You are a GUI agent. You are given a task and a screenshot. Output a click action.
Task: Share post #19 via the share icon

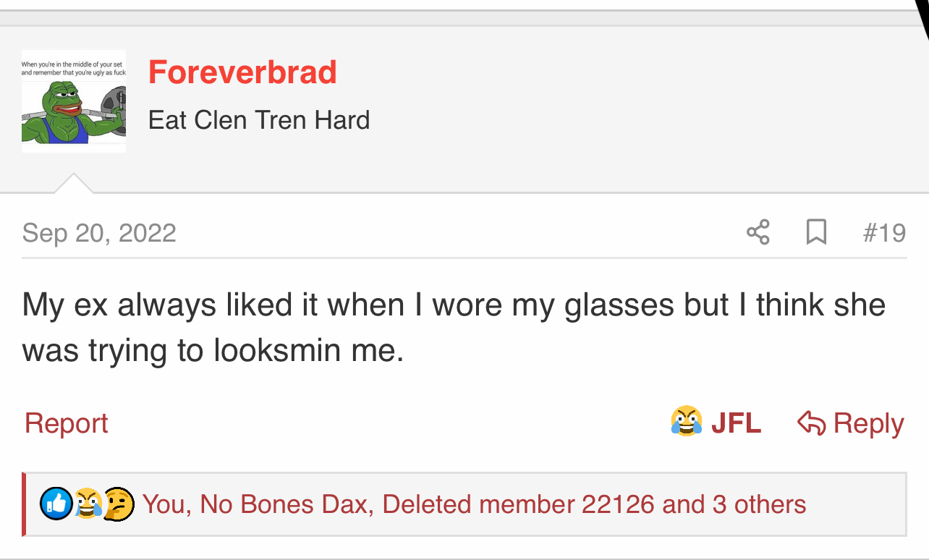pyautogui.click(x=758, y=232)
